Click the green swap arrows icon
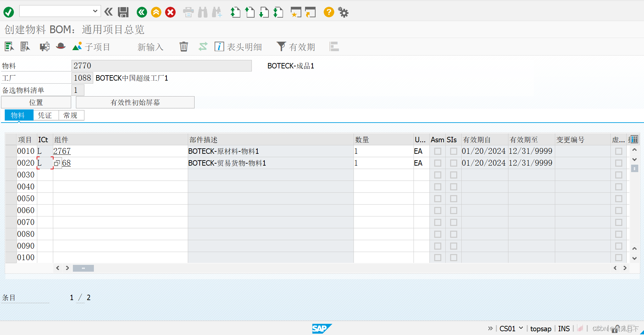Viewport: 644px width, 335px height. point(203,46)
